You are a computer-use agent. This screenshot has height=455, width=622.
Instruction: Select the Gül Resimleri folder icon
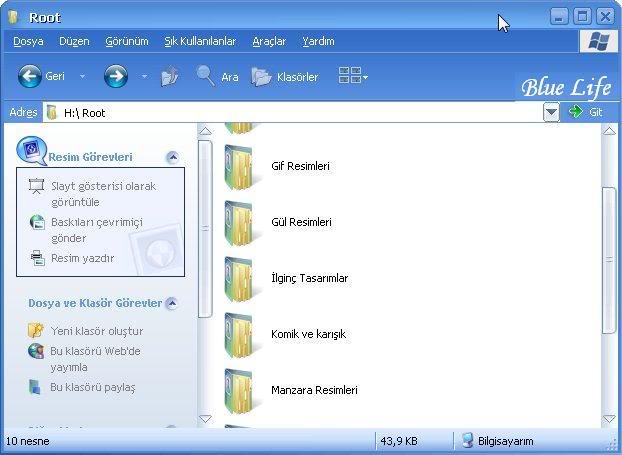[239, 223]
